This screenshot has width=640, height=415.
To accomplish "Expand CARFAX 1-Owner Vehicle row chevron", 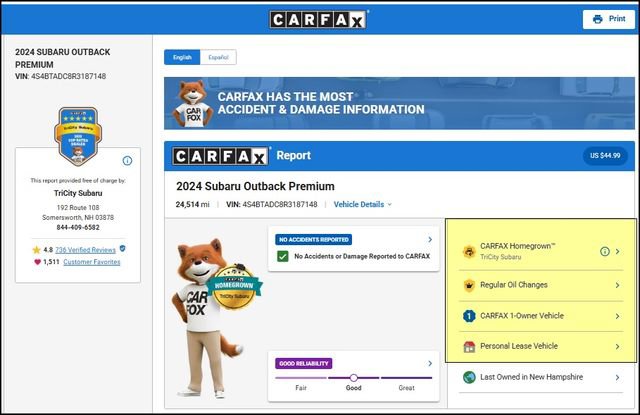I will (x=618, y=316).
